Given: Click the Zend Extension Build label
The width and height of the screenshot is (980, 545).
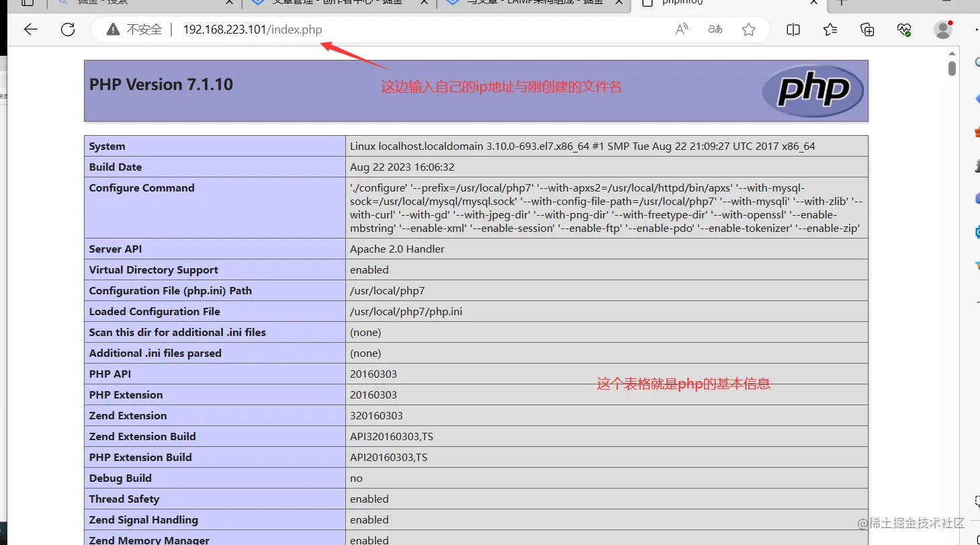Looking at the screenshot, I should pyautogui.click(x=142, y=437).
